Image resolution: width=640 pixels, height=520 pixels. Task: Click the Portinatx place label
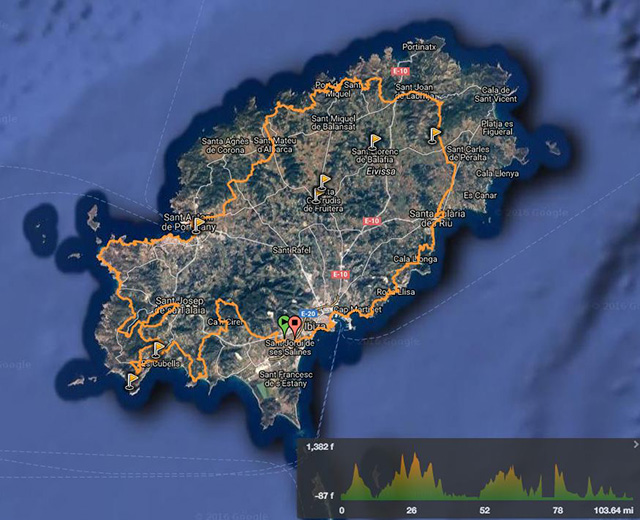pyautogui.click(x=419, y=47)
